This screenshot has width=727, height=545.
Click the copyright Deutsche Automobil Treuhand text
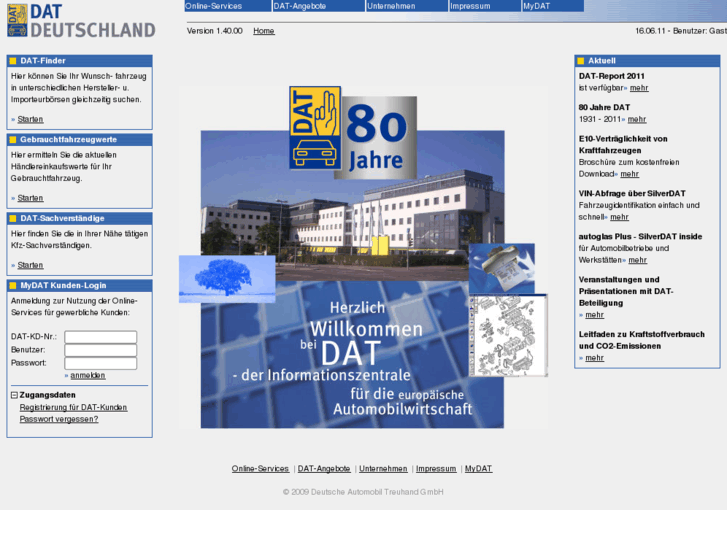[x=363, y=492]
